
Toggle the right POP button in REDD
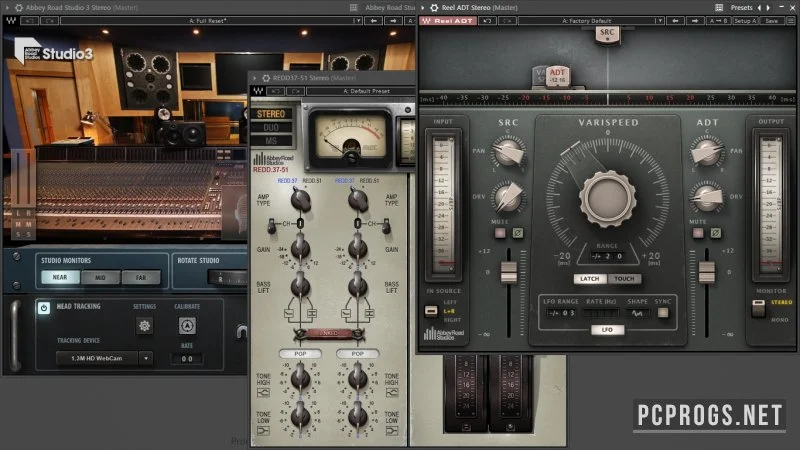pos(357,354)
